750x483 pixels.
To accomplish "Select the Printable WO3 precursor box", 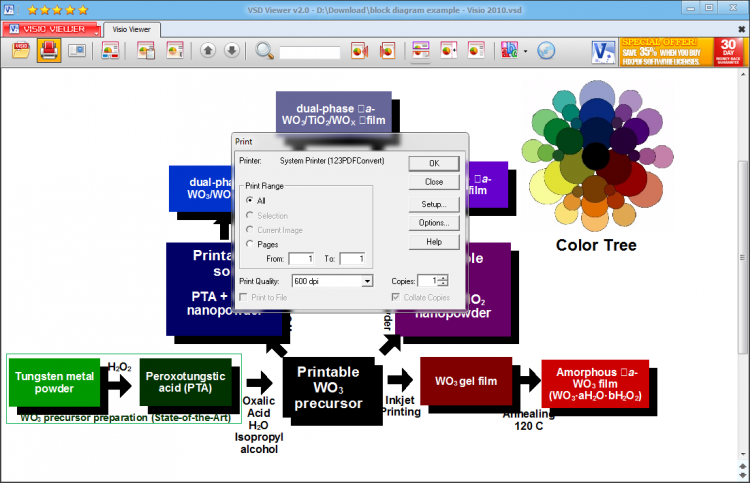I will [x=328, y=388].
